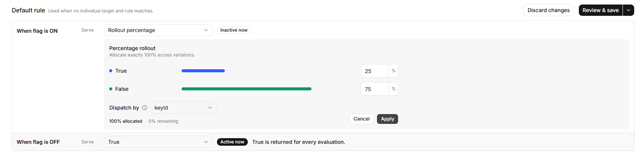Image resolution: width=644 pixels, height=157 pixels.
Task: Click Discard changes
Action: coord(549,10)
